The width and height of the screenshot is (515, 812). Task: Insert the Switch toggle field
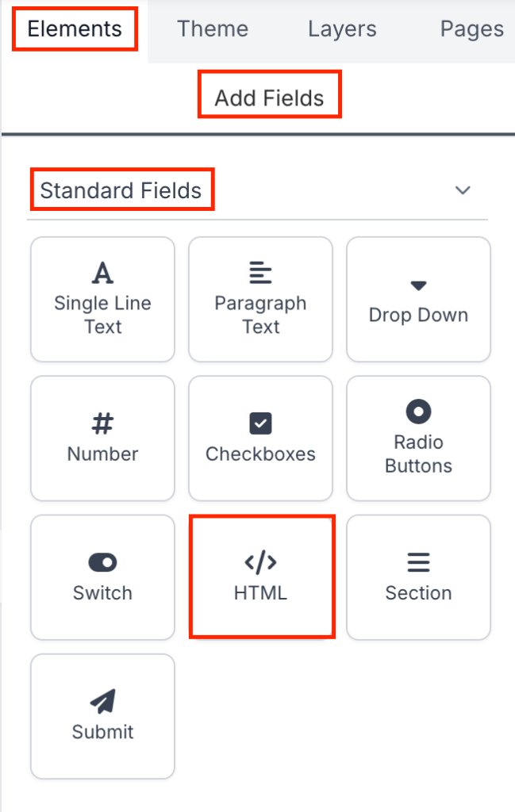[102, 577]
